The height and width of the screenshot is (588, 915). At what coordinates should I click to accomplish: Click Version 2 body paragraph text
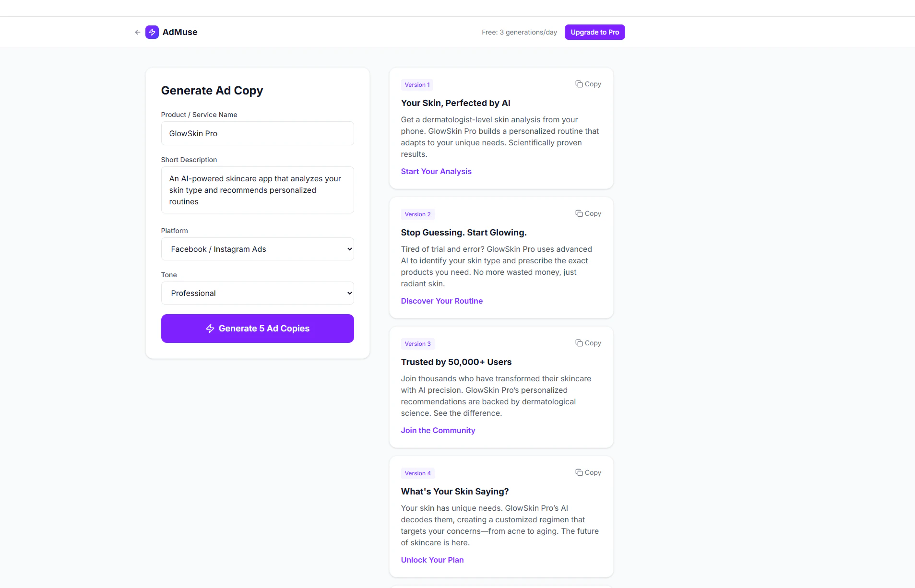[x=497, y=266]
